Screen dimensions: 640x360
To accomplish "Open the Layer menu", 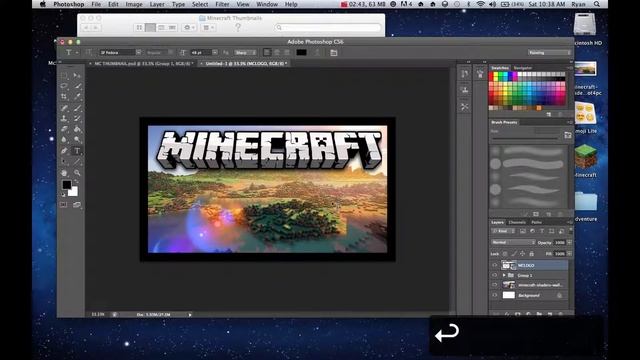I will 157,4.
